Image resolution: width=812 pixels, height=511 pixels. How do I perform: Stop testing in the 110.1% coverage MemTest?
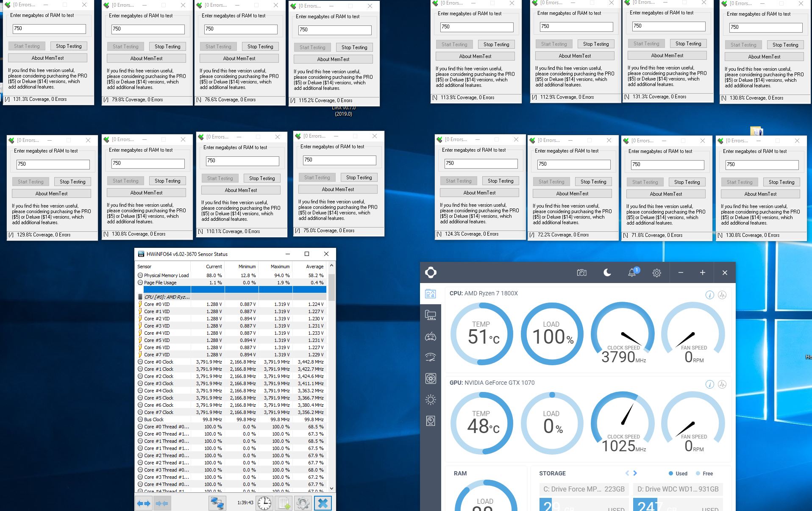point(262,178)
